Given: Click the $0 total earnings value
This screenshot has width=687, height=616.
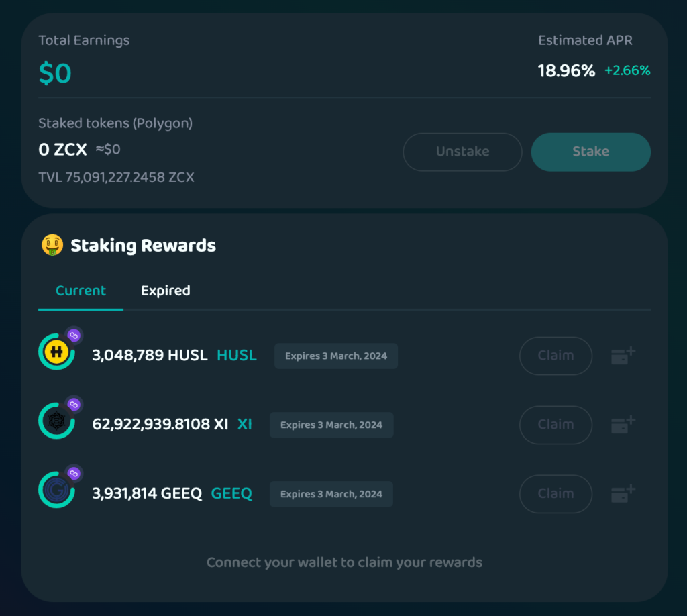Looking at the screenshot, I should [55, 73].
